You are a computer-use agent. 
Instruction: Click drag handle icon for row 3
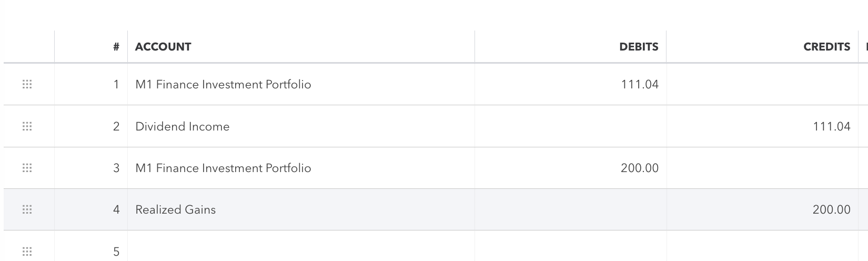click(x=27, y=168)
